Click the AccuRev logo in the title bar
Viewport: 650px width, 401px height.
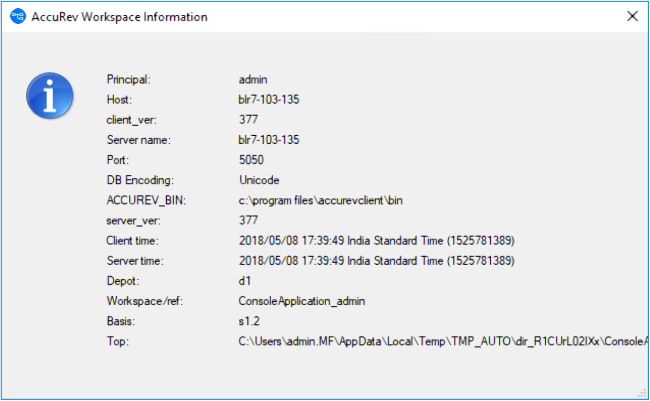(x=16, y=17)
